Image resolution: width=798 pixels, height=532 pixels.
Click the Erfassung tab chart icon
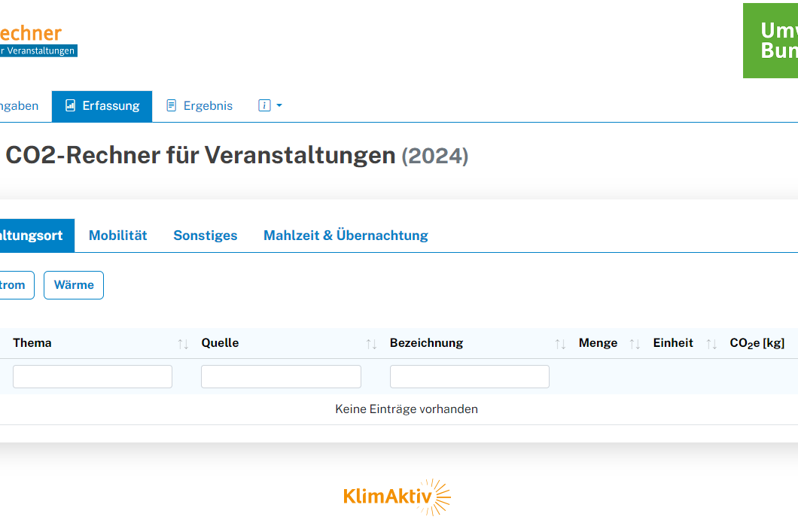[70, 106]
